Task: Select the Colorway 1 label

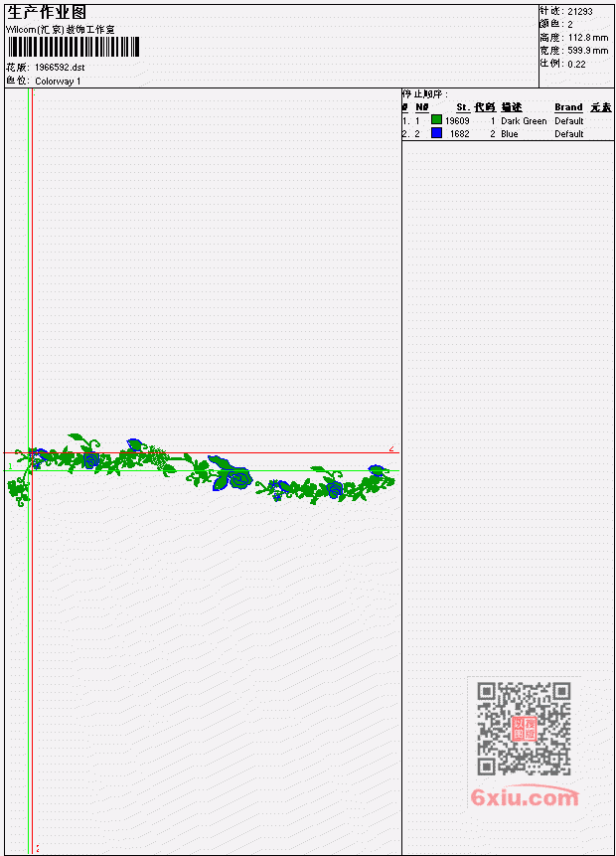Action: click(58, 82)
